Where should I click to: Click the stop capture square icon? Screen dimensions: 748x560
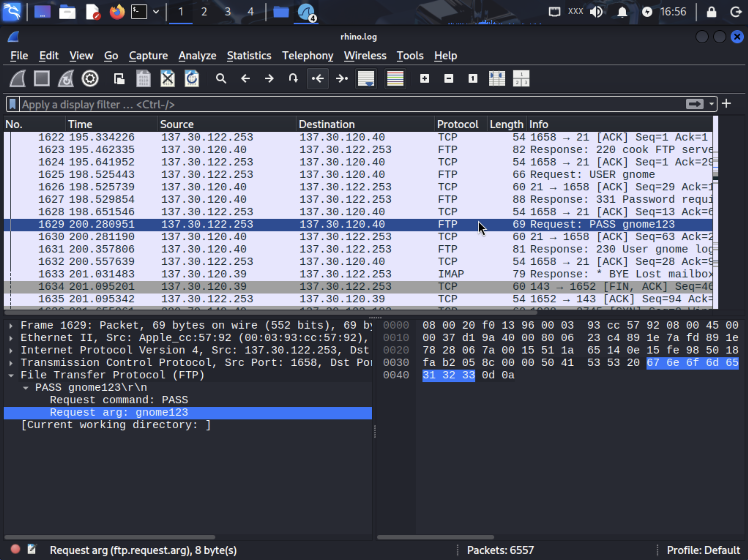42,79
